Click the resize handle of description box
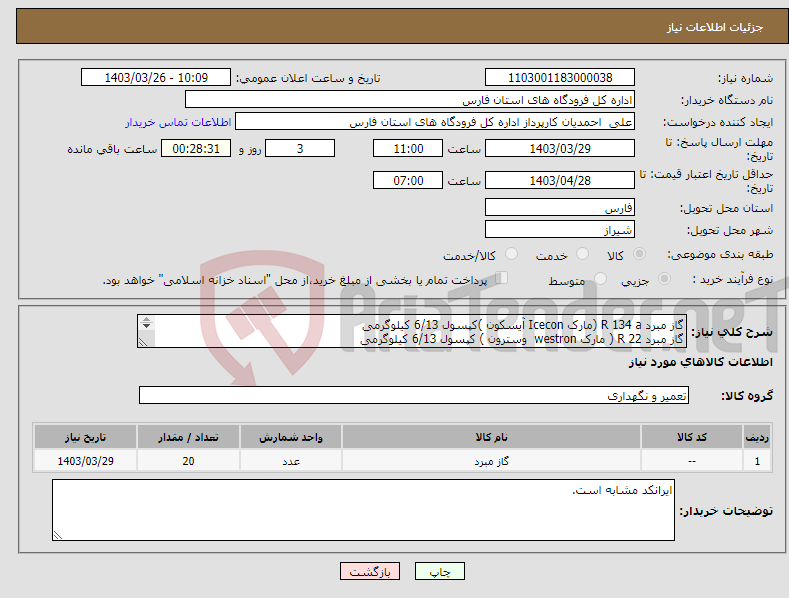 143,342
